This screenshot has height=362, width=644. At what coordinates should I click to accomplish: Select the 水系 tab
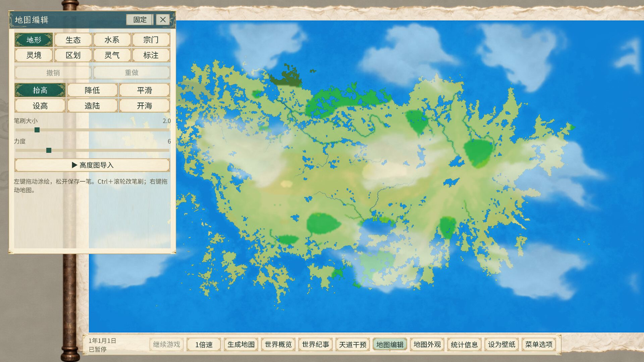pos(112,40)
